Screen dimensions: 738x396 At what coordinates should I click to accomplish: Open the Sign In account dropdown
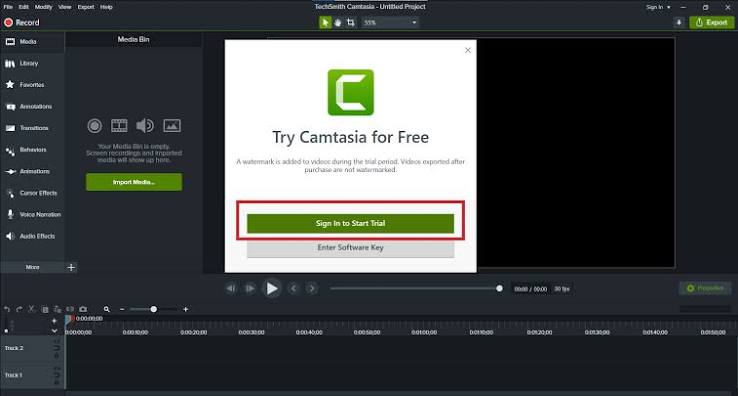click(x=658, y=7)
